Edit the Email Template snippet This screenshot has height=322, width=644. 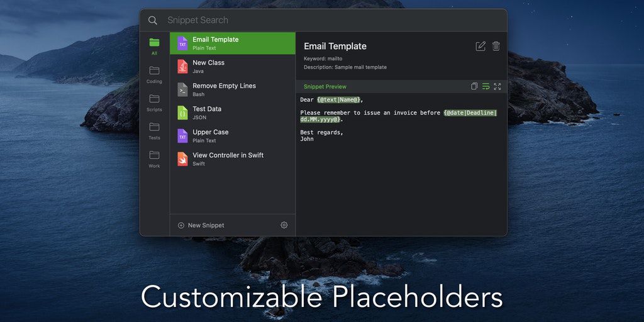coord(480,46)
